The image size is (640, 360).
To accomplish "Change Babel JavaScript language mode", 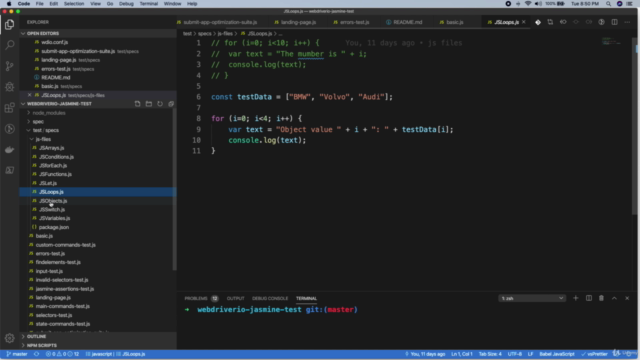I will point(557,354).
